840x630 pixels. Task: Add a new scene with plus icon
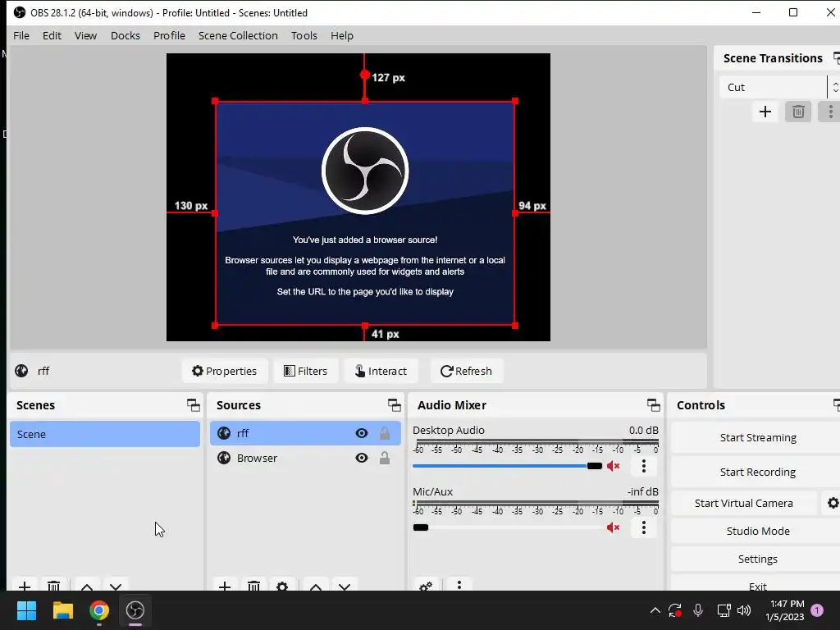(25, 586)
